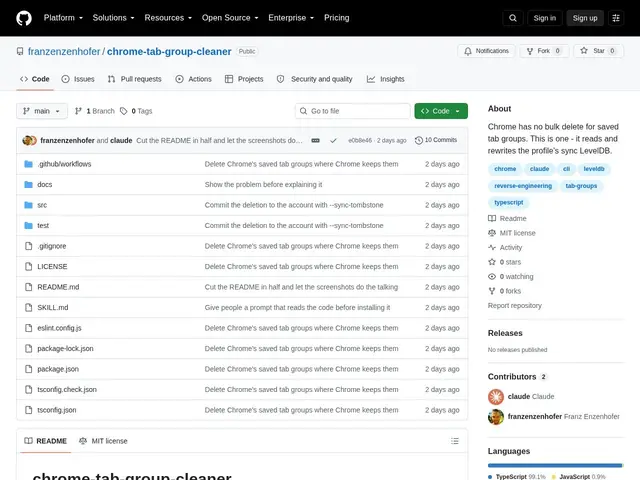Open the SKILL.md file

click(x=53, y=307)
